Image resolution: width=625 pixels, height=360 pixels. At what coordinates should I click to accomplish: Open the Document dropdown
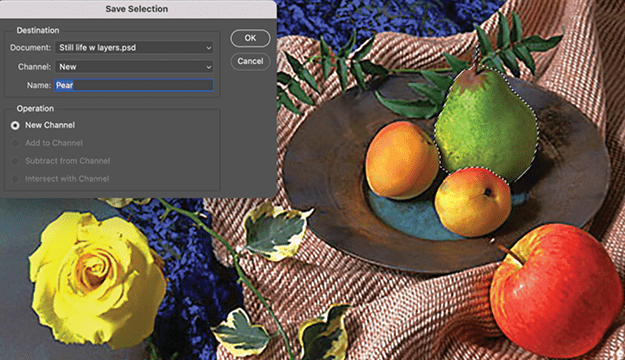click(x=134, y=47)
